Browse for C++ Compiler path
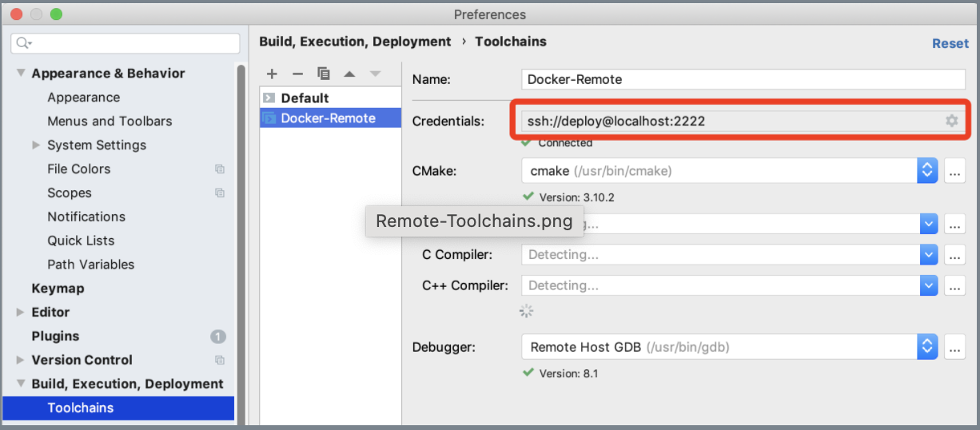 pyautogui.click(x=954, y=285)
